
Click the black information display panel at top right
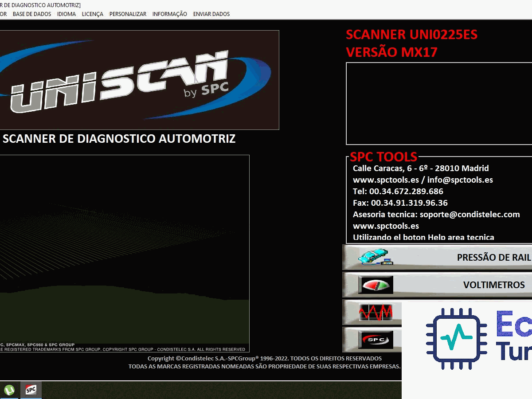(x=439, y=102)
